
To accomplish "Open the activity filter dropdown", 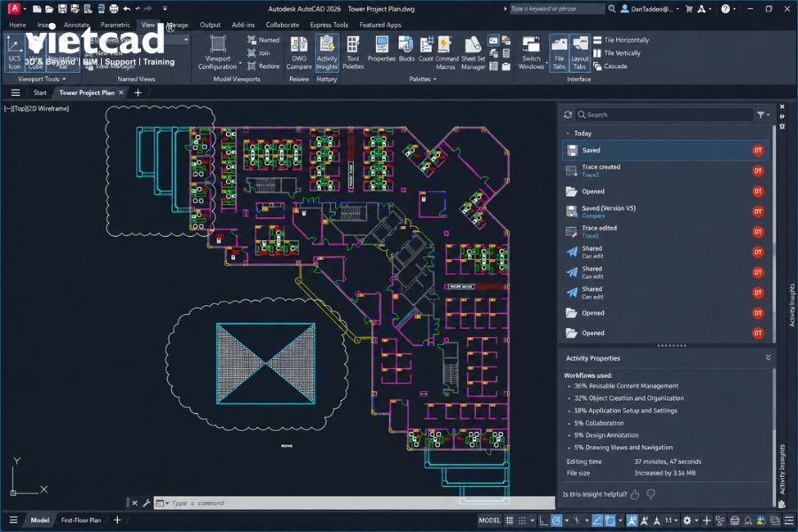I will [x=763, y=115].
